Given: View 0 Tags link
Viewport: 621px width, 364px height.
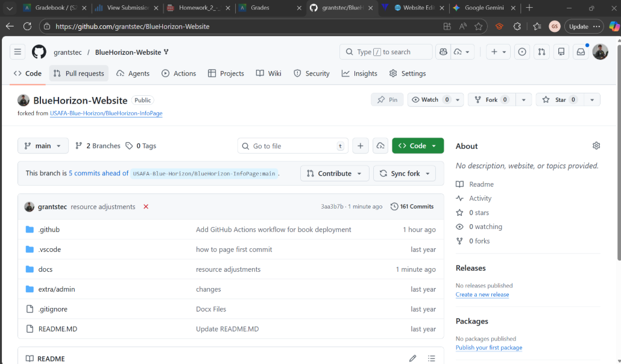Looking at the screenshot, I should (x=141, y=146).
